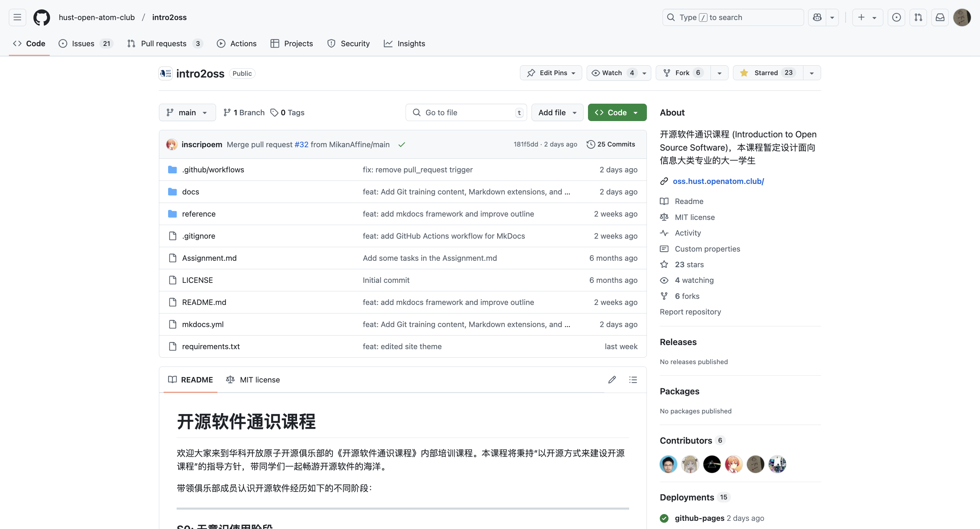The height and width of the screenshot is (529, 980).
Task: Expand the Copilot dropdown arrow
Action: click(x=832, y=17)
